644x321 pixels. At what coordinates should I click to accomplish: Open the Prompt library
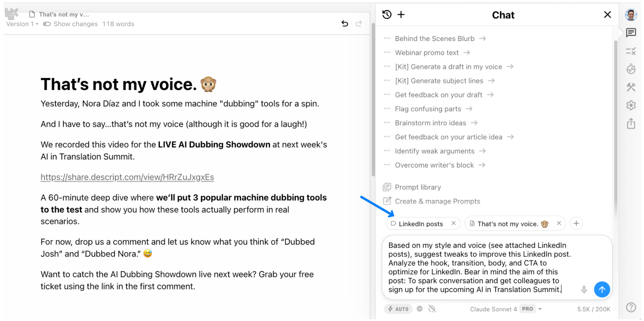[417, 187]
